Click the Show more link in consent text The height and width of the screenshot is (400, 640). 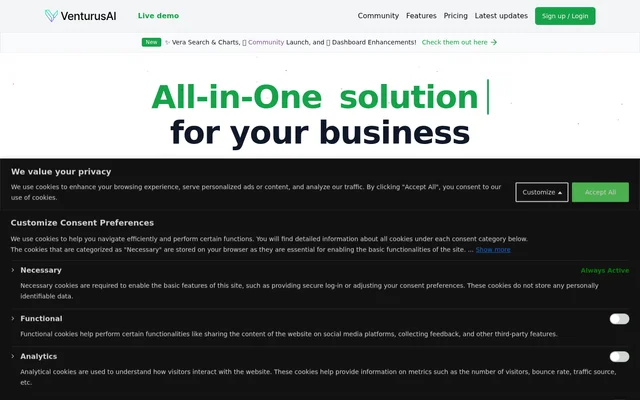click(x=493, y=249)
